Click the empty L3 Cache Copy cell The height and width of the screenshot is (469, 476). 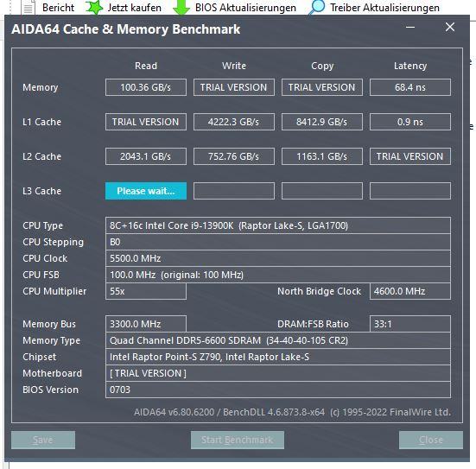coord(322,191)
